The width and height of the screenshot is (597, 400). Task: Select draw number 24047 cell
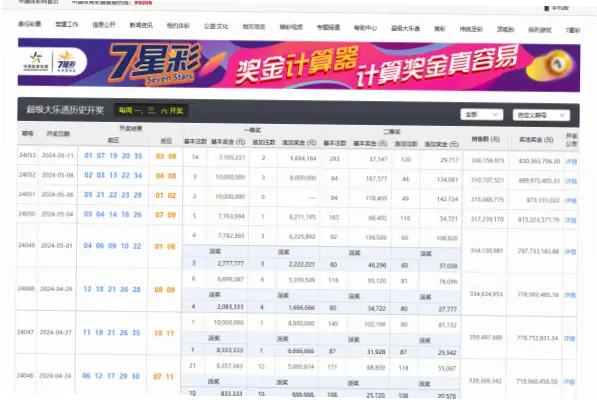[x=26, y=332]
